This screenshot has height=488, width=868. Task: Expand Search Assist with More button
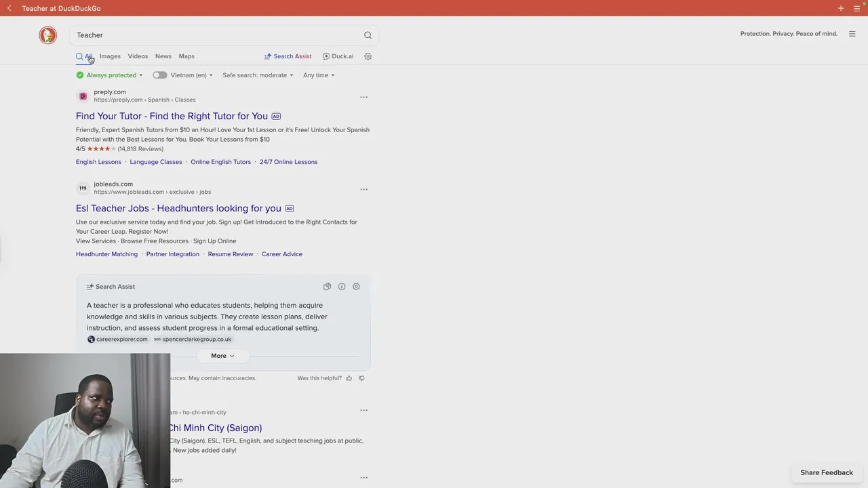pyautogui.click(x=222, y=356)
